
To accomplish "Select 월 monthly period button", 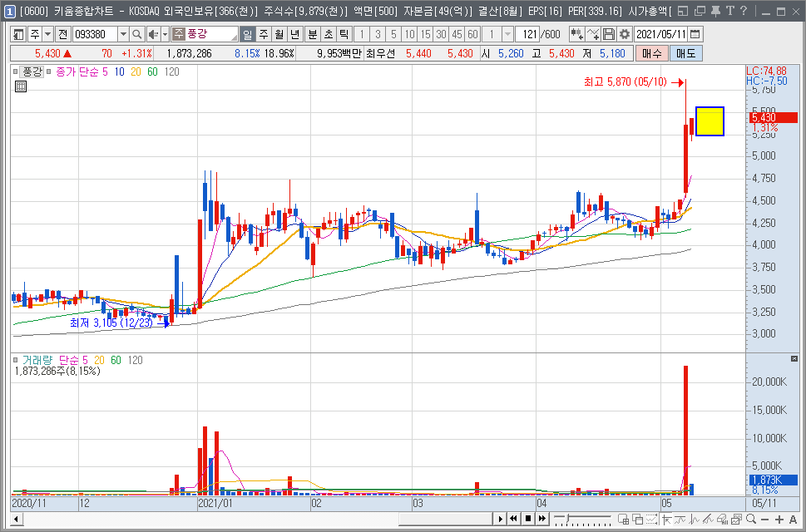I will 279,34.
